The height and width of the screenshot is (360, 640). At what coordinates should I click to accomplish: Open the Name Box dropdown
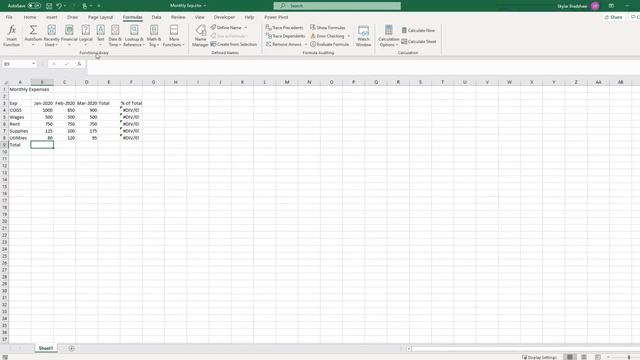pos(33,64)
